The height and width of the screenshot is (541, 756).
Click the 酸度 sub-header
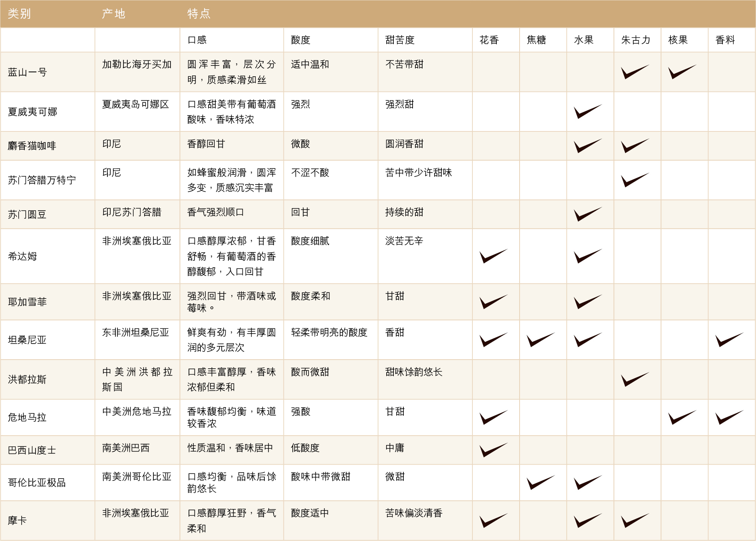tap(301, 40)
